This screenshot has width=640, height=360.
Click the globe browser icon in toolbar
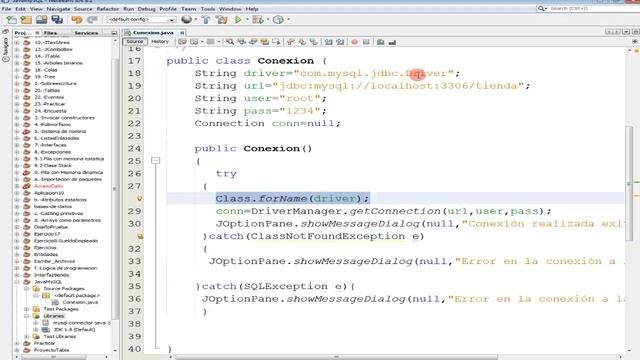pyautogui.click(x=187, y=20)
